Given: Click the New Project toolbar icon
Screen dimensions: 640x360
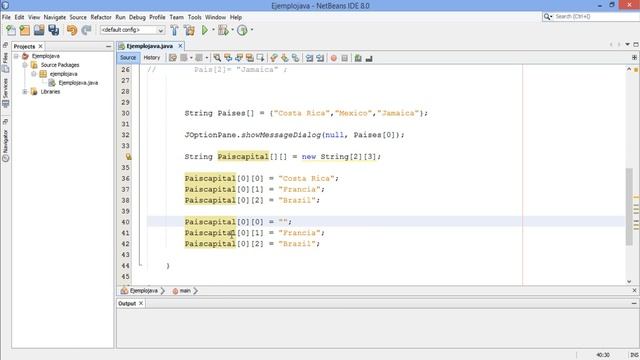Looking at the screenshot, I should [x=25, y=30].
